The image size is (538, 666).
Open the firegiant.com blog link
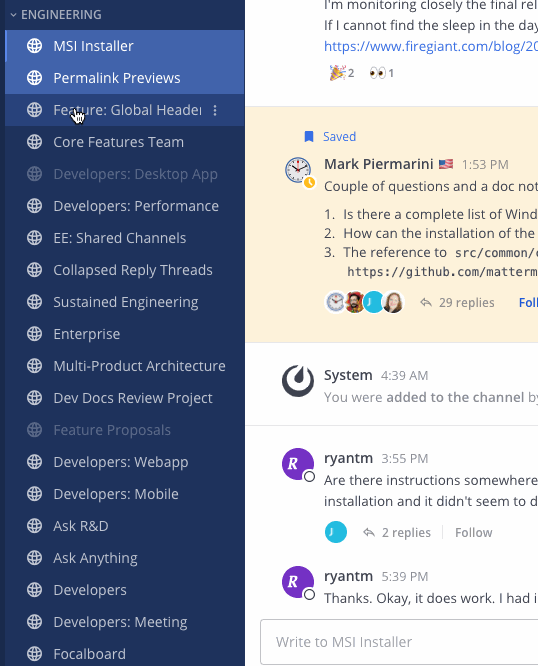[x=431, y=46]
